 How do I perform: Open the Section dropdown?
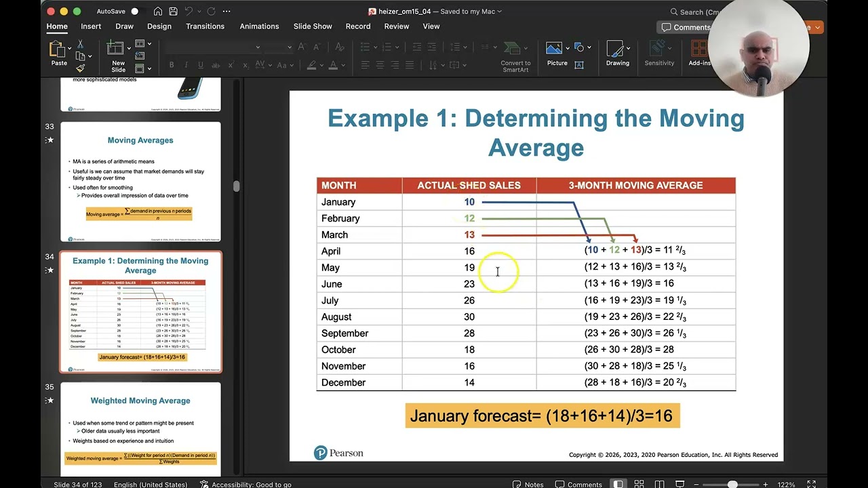[142, 68]
